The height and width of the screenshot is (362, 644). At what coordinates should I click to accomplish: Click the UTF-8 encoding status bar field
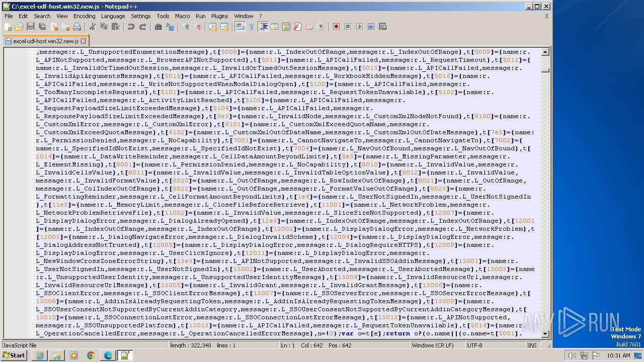coord(496,345)
